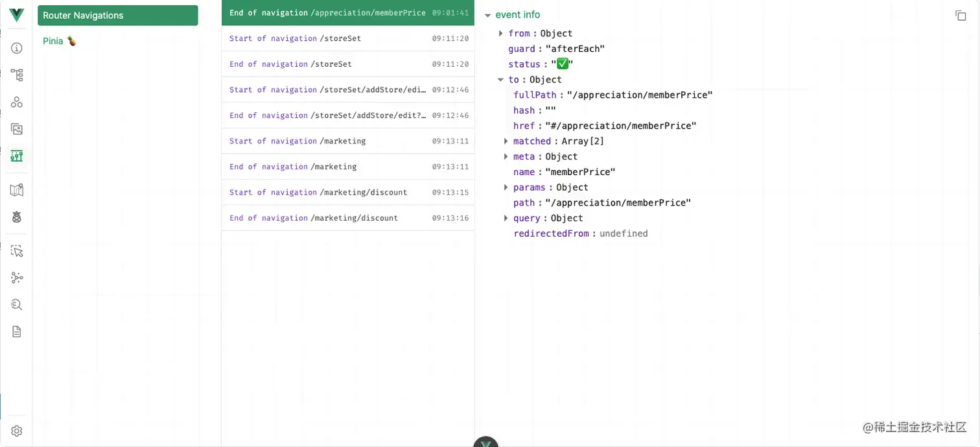
Task: Click the redirectedFrom undefined value
Action: 624,234
